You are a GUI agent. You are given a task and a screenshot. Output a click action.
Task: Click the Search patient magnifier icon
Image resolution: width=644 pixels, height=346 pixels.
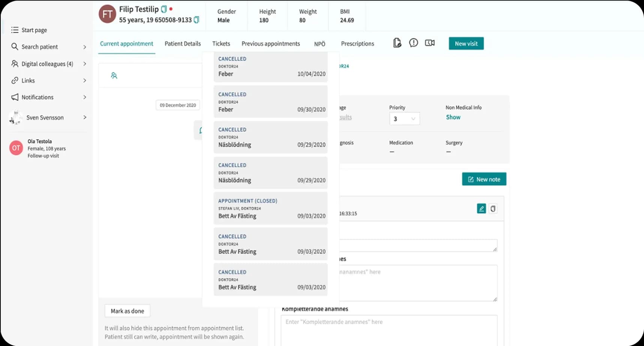[x=15, y=47]
